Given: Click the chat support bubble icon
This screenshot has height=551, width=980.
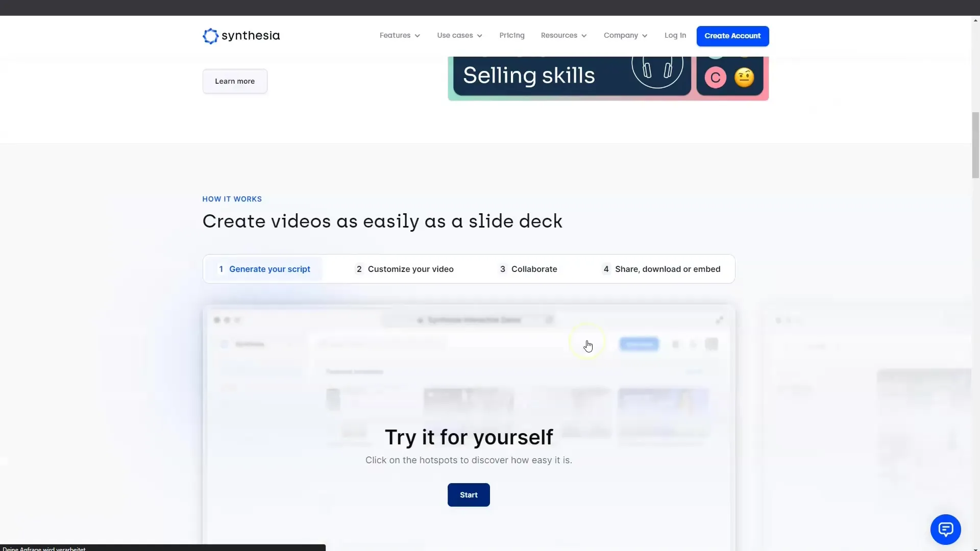Looking at the screenshot, I should coord(946,529).
